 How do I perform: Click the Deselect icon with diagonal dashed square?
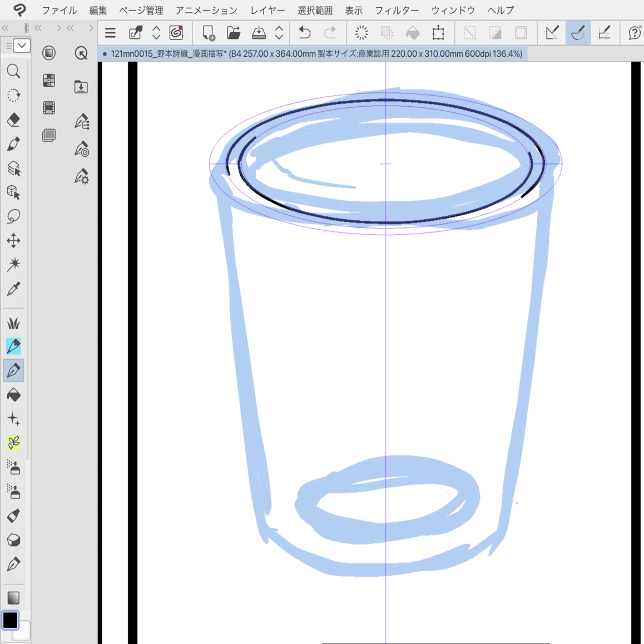(x=469, y=32)
